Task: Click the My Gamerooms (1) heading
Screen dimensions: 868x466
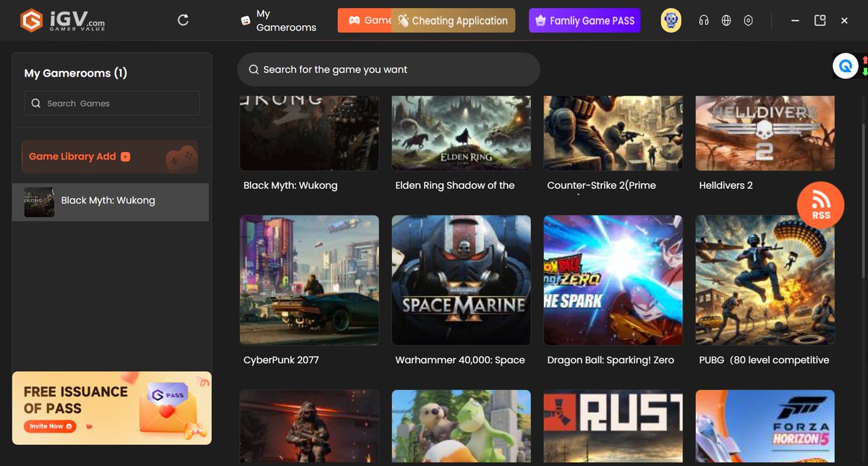Action: tap(76, 73)
